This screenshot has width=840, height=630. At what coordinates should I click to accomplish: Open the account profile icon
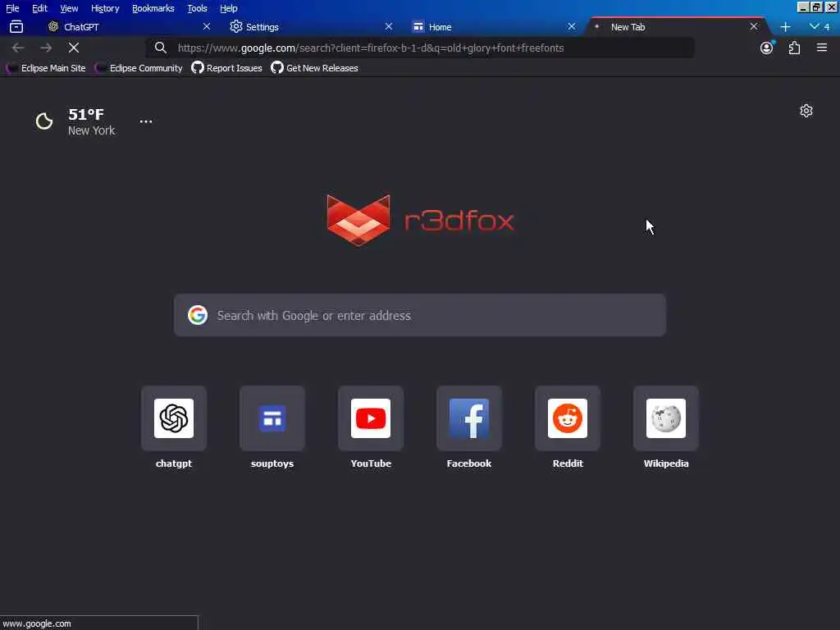[767, 48]
